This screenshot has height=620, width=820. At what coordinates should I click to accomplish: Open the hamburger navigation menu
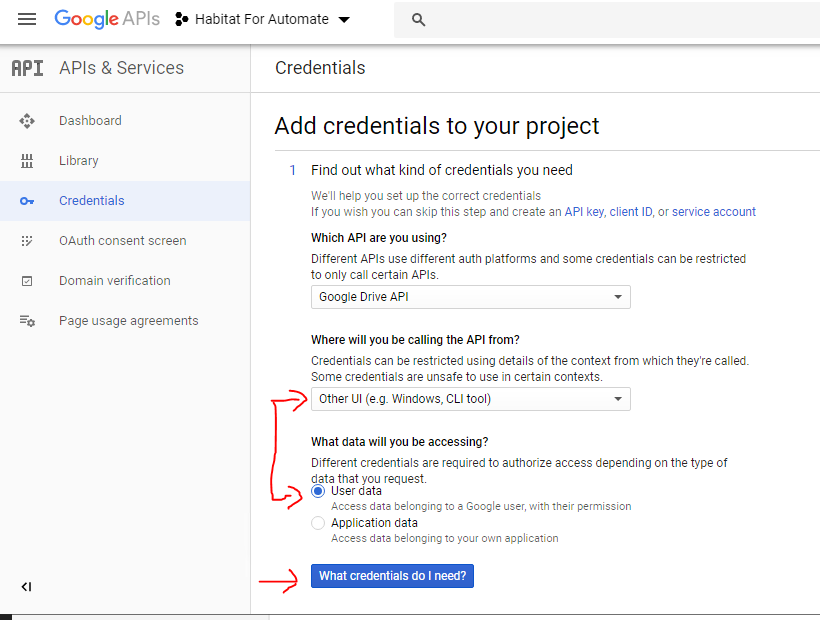(27, 19)
